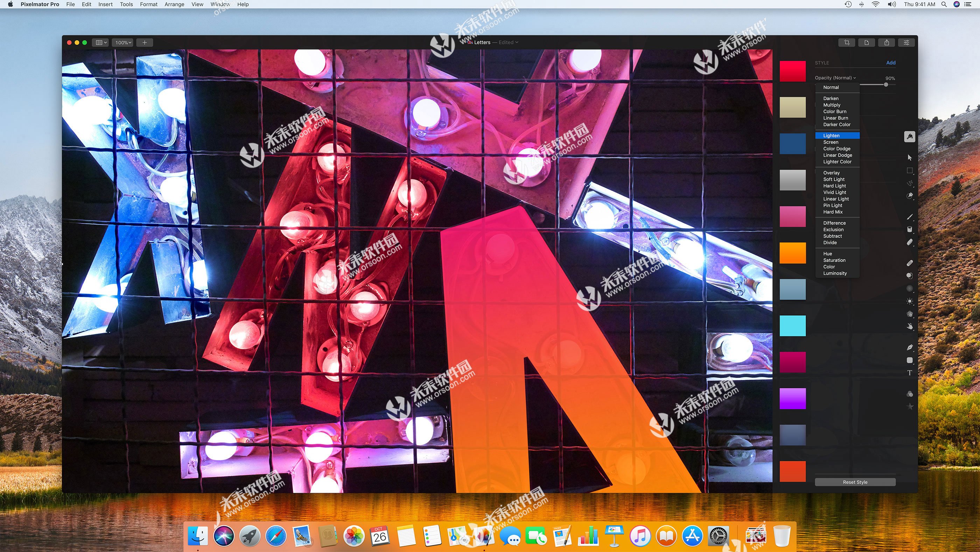The image size is (980, 552).
Task: Enable Arrange menu options toggle
Action: coord(174,5)
